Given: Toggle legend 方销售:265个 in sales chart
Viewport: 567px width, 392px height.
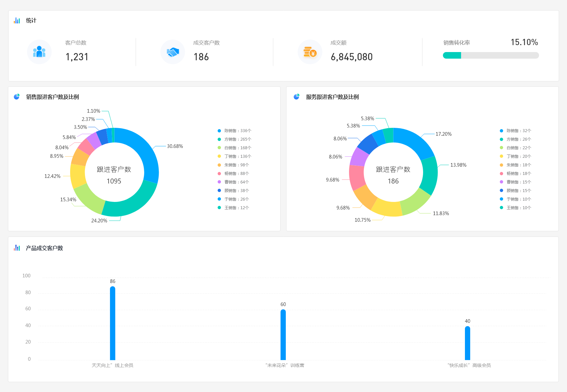Looking at the screenshot, I should pyautogui.click(x=234, y=139).
